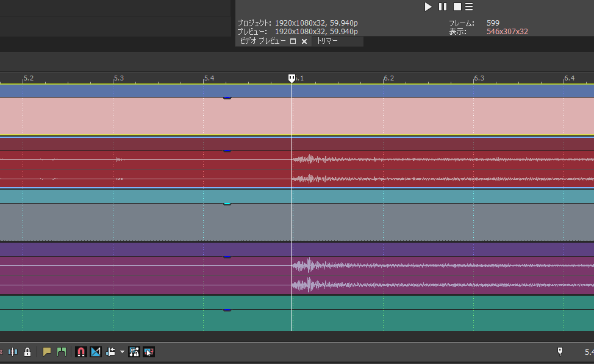Viewport: 594px width, 364px height.
Task: Pause the video preview playback
Action: tap(442, 7)
